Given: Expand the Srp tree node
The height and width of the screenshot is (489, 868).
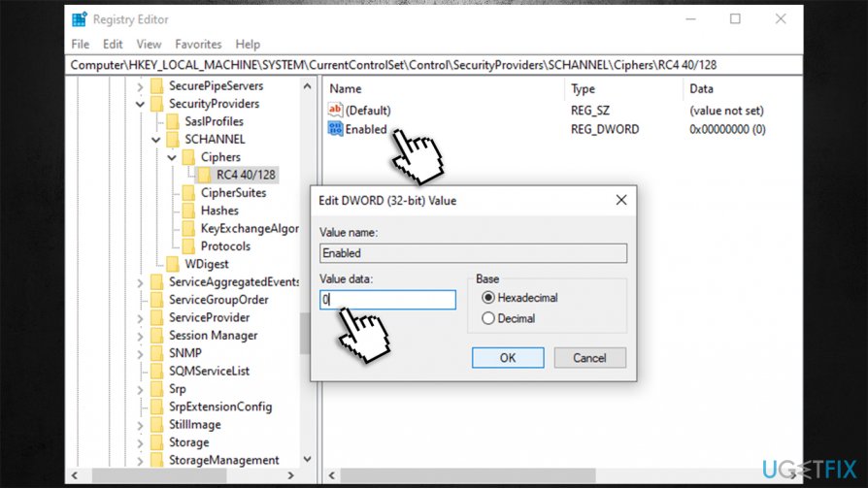Looking at the screenshot, I should [x=140, y=390].
